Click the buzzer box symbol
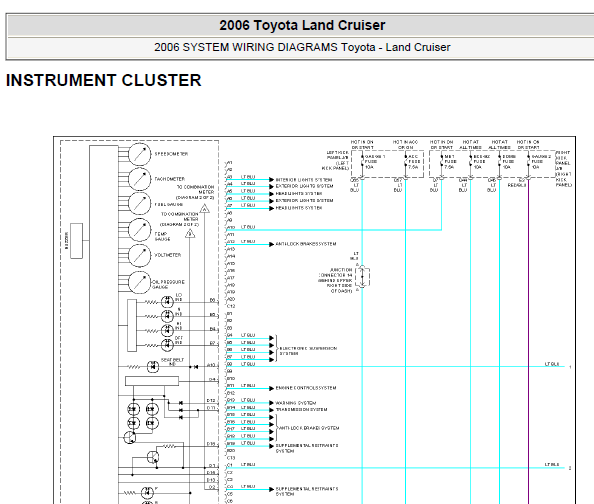This screenshot has width=594, height=504. pyautogui.click(x=77, y=241)
